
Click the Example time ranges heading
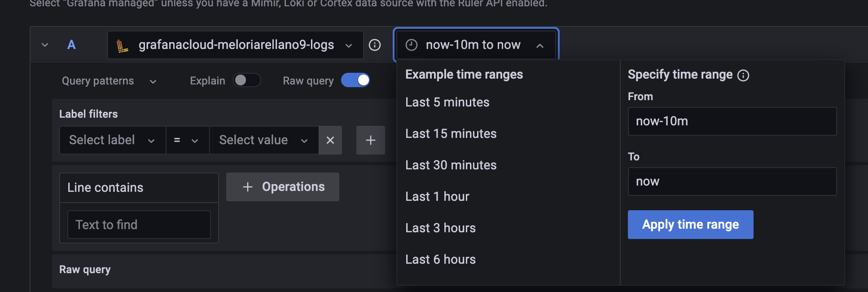[464, 75]
